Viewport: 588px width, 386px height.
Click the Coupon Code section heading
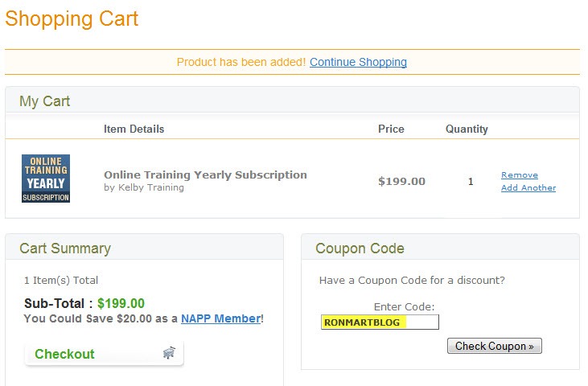(x=360, y=248)
